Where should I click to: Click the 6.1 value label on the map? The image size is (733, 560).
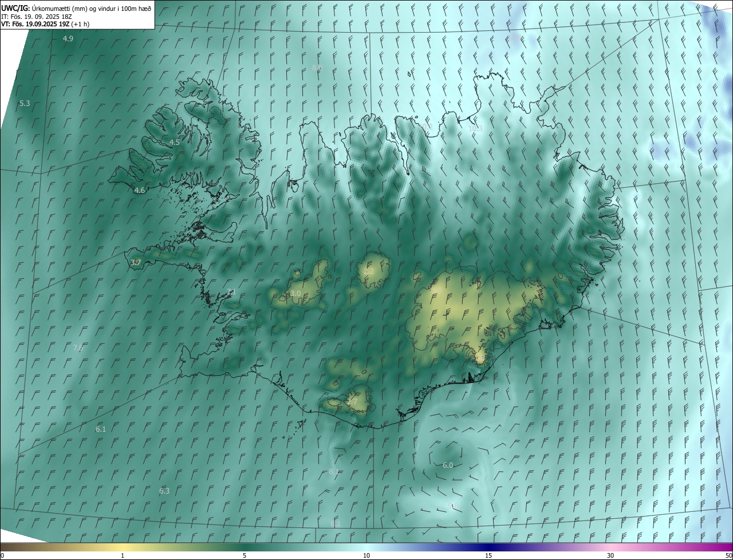101,429
